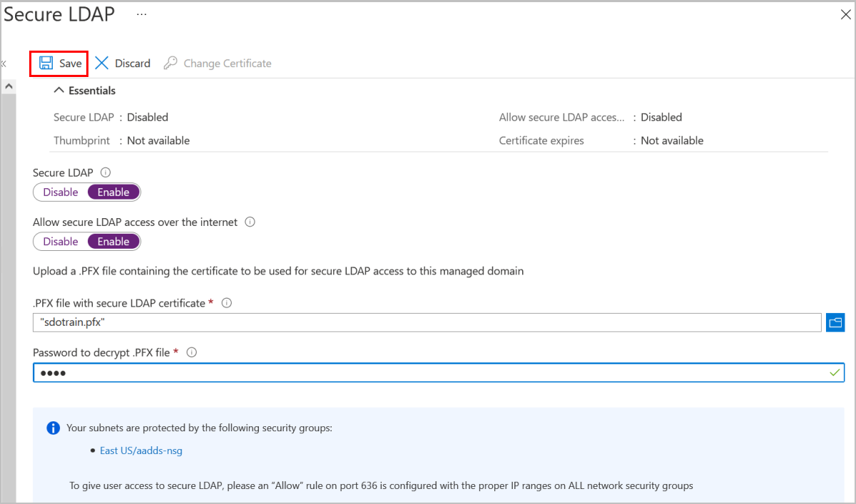Click the Save floppy disk icon
Screen dimensions: 856x504
click(46, 63)
